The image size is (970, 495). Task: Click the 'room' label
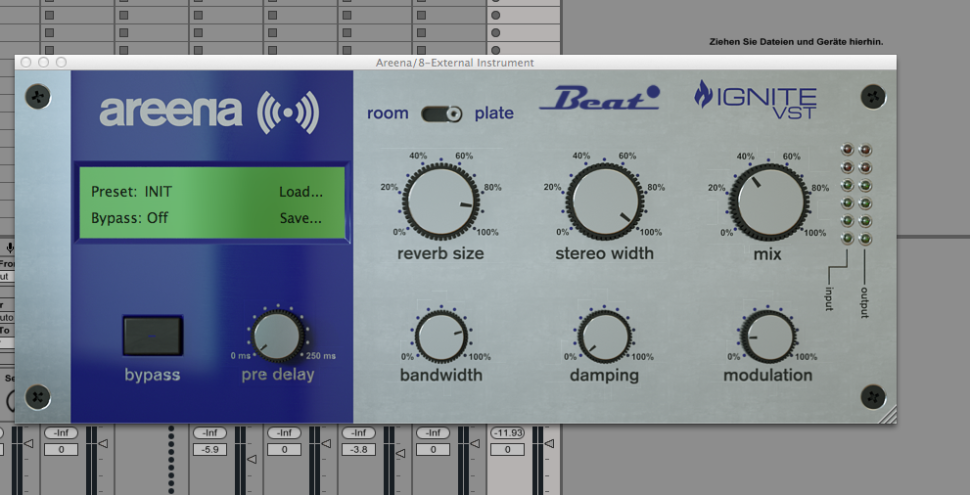pos(388,113)
